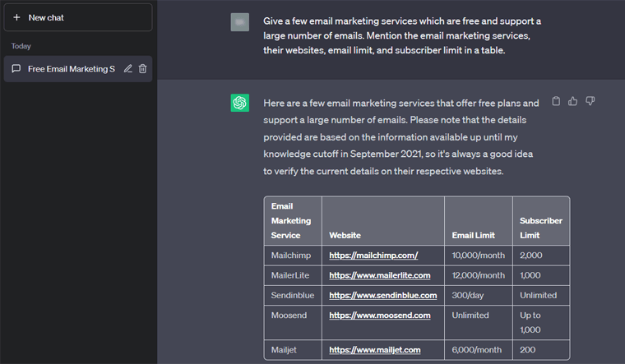Click the chat bubble icon in sidebar
625x364 pixels.
coord(16,69)
